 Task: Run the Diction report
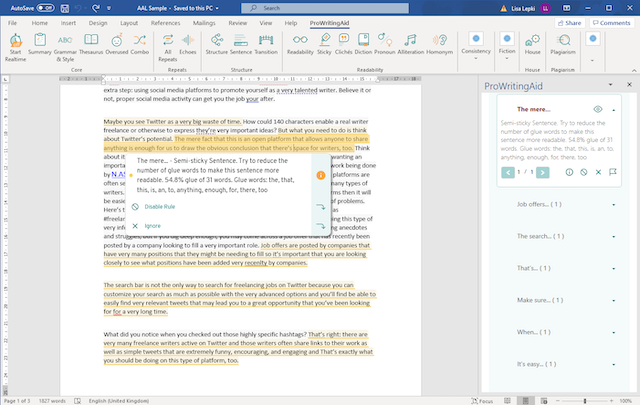[x=363, y=45]
